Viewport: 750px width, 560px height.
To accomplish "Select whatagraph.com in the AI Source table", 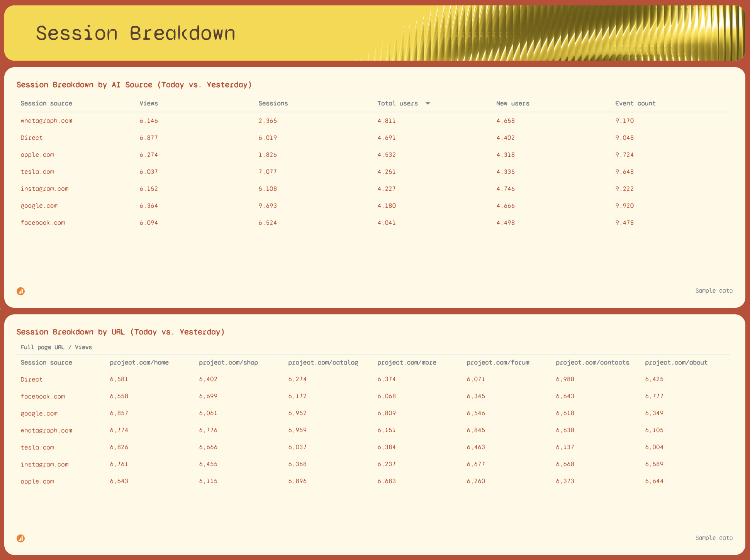I will coord(46,120).
